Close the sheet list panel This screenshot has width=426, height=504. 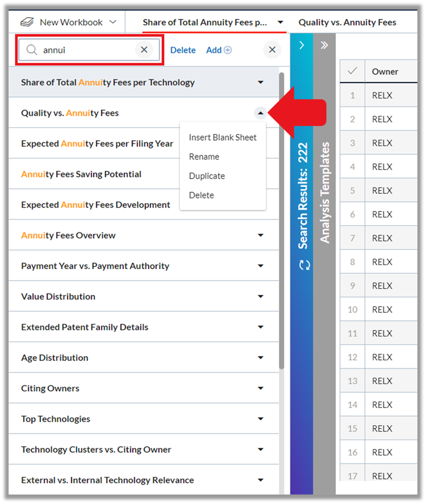tap(272, 49)
